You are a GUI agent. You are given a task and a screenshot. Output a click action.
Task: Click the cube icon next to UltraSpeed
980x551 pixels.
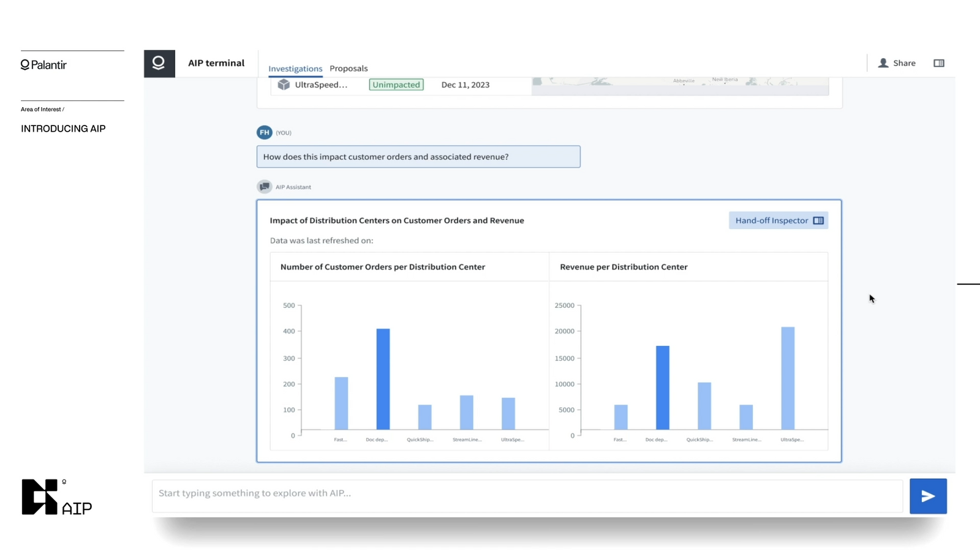[284, 84]
